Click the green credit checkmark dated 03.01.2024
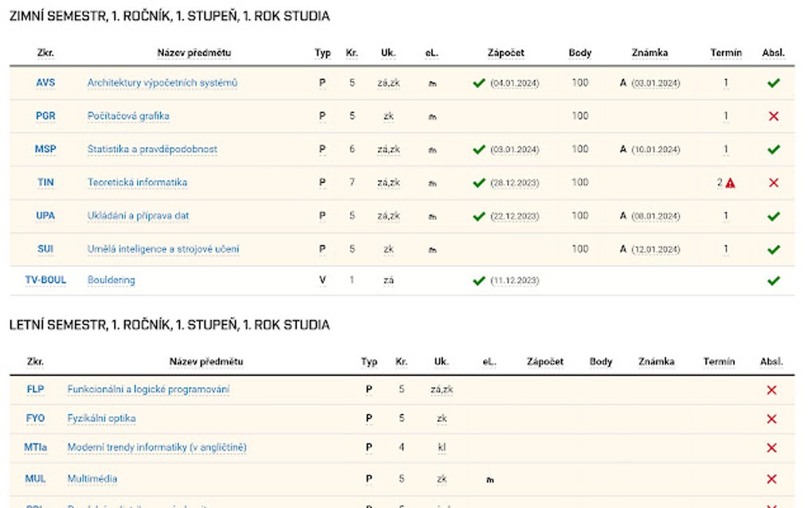The height and width of the screenshot is (508, 812). click(478, 150)
